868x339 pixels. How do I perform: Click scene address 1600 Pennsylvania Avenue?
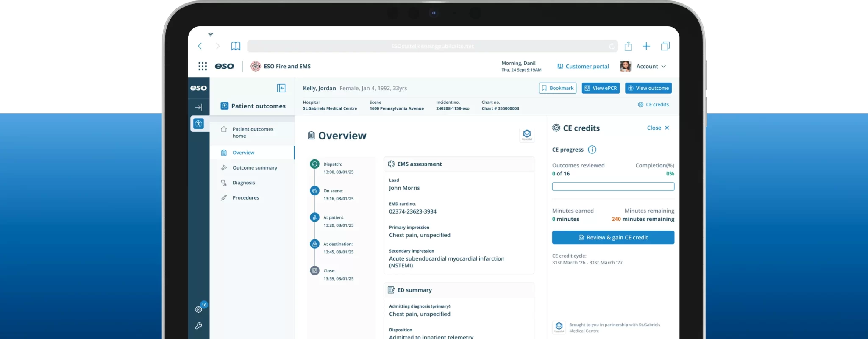click(397, 108)
